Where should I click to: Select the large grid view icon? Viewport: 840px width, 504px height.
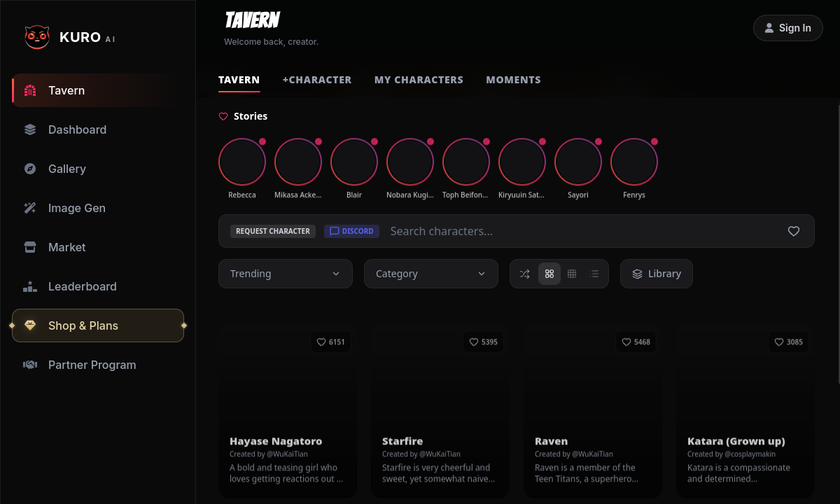point(549,274)
